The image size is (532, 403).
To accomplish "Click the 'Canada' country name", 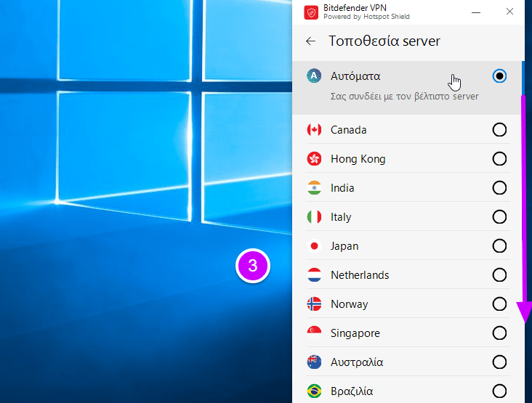I will pos(348,130).
